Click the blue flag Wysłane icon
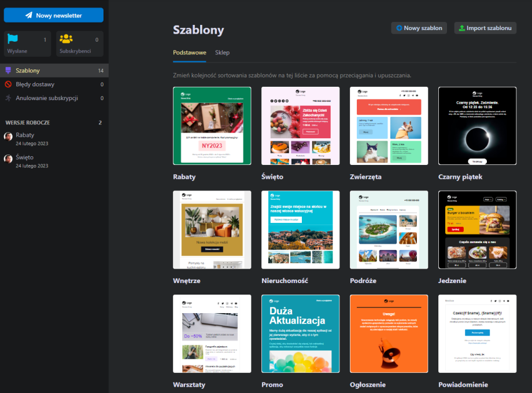The height and width of the screenshot is (393, 532). 13,39
